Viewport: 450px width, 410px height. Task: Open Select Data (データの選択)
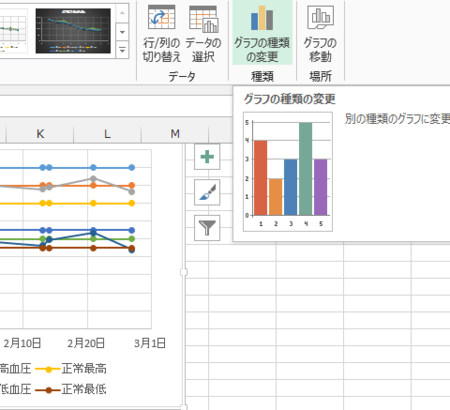coord(203,33)
